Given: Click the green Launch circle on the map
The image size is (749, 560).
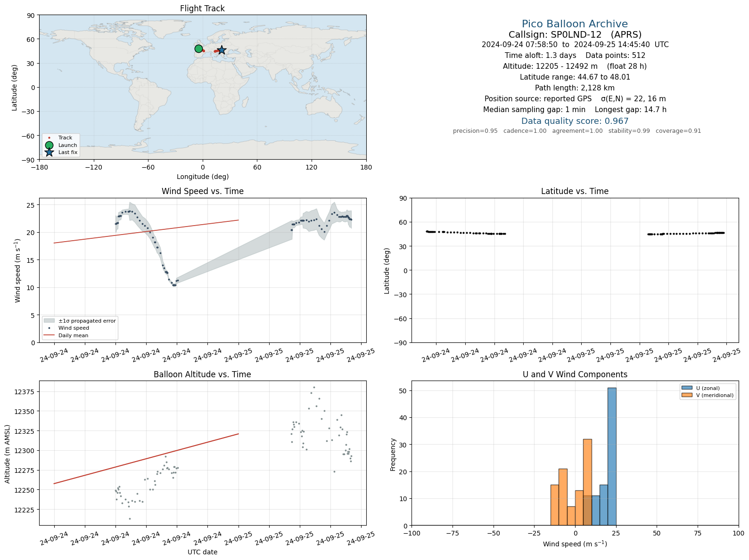Looking at the screenshot, I should click(198, 49).
